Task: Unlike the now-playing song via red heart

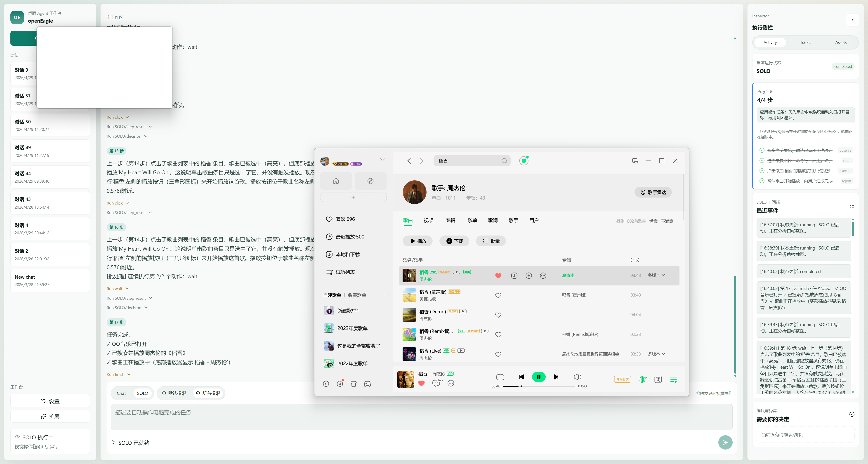Action: pos(421,383)
